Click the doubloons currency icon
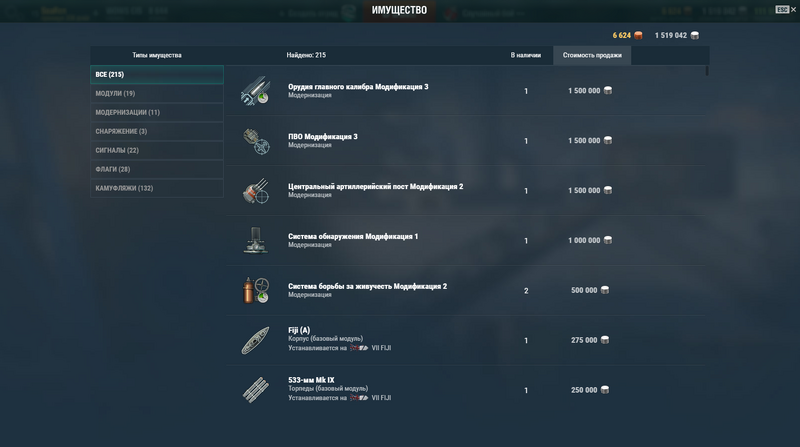800x447 pixels. pos(638,35)
